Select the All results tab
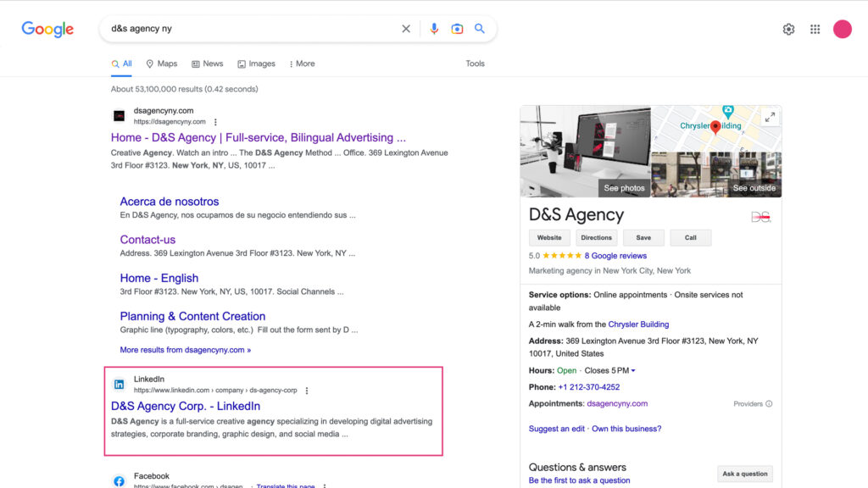 tap(122, 64)
